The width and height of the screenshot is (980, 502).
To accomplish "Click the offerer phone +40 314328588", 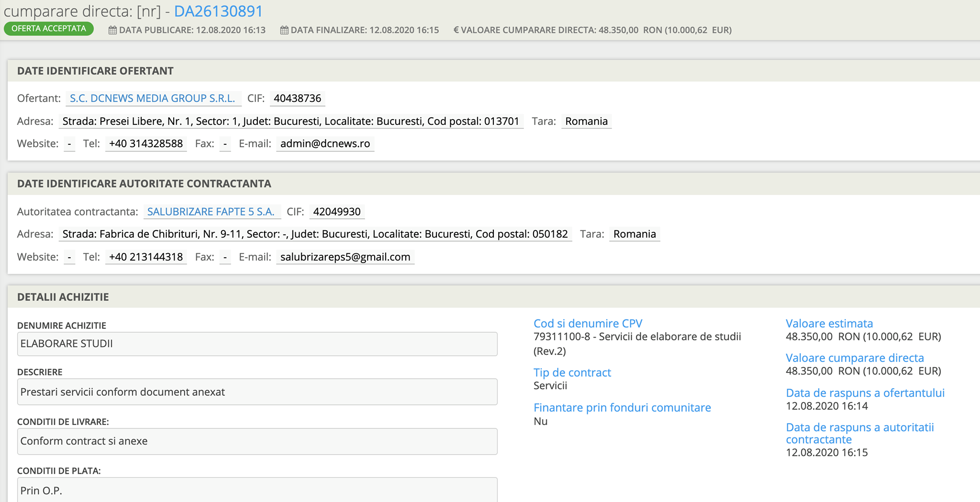I will click(146, 144).
